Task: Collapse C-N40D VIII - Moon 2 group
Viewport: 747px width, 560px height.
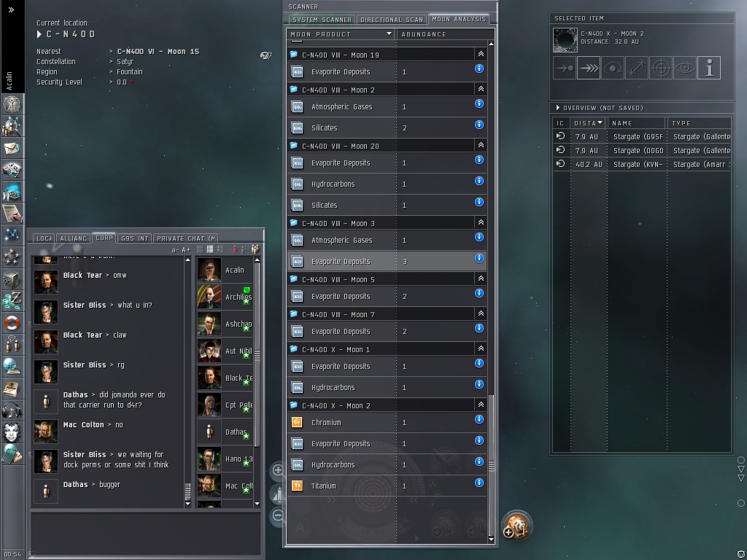Action: coord(481,89)
